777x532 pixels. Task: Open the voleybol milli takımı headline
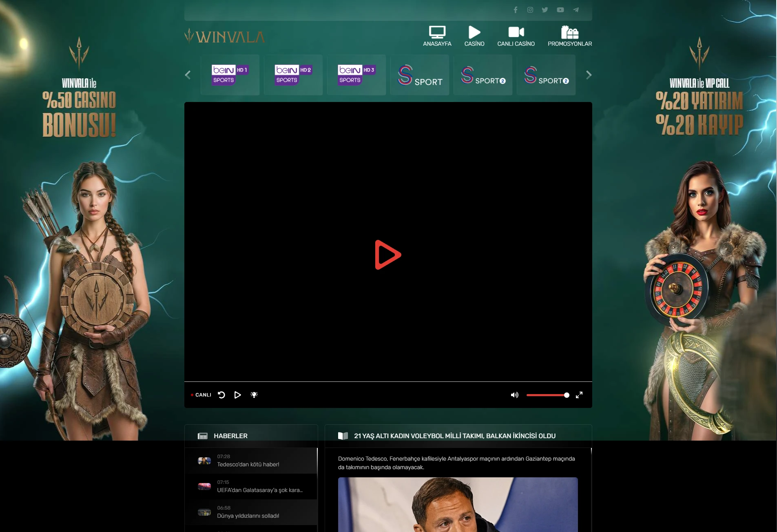click(455, 436)
